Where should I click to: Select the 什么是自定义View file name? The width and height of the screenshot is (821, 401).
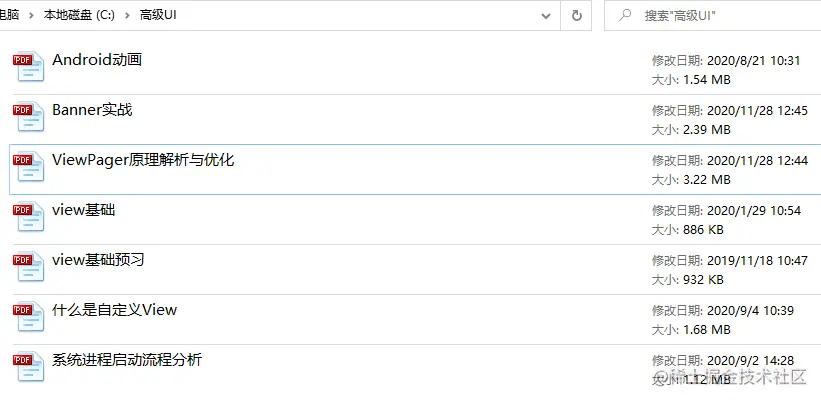click(114, 310)
